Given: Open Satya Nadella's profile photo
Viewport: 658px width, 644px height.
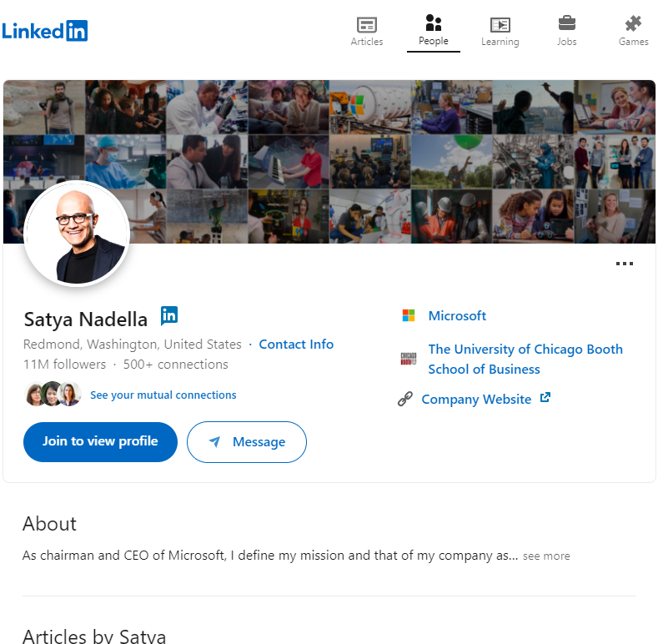Looking at the screenshot, I should tap(77, 234).
